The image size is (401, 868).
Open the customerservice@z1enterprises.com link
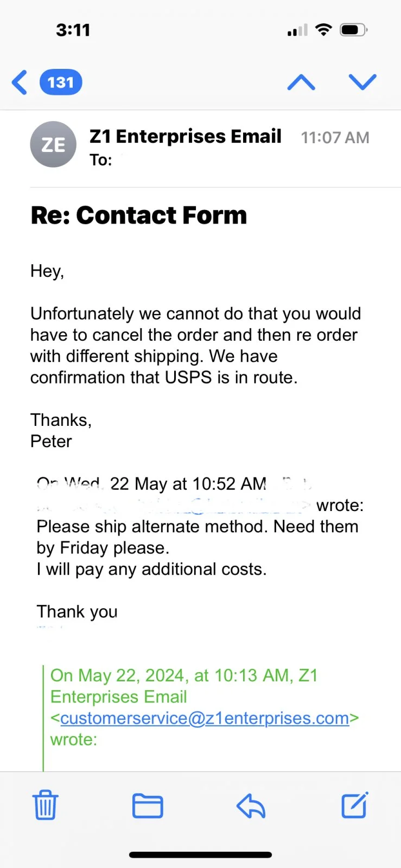pyautogui.click(x=205, y=718)
